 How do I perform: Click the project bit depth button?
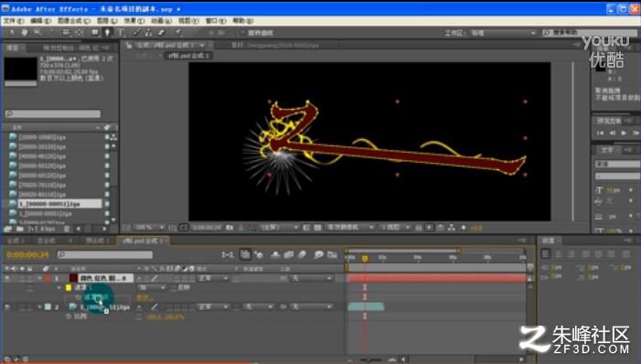click(48, 229)
